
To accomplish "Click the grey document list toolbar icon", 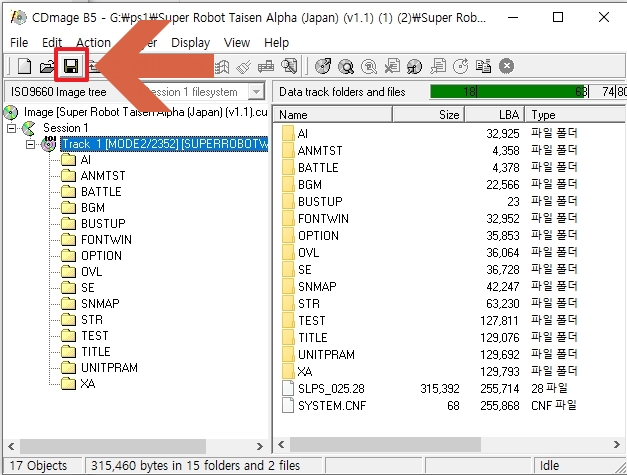I will pos(438,66).
